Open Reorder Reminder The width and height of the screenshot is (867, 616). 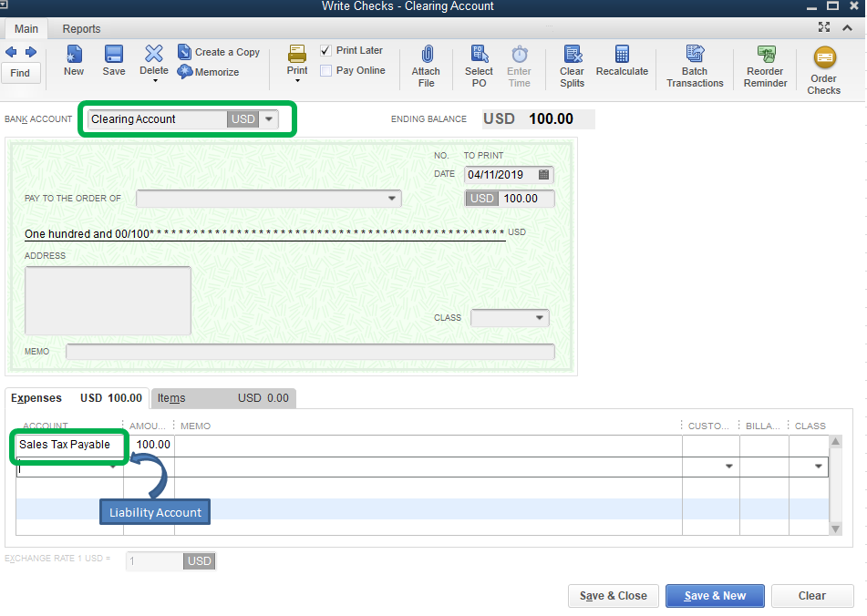pyautogui.click(x=765, y=67)
